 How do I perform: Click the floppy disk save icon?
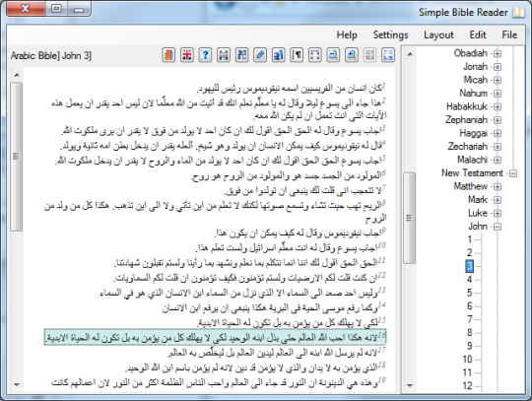coord(224,55)
